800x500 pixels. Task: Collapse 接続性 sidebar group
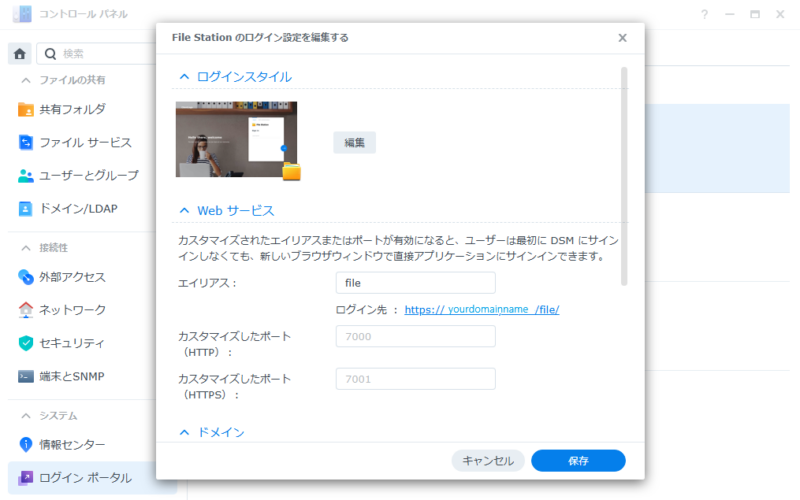pyautogui.click(x=26, y=248)
